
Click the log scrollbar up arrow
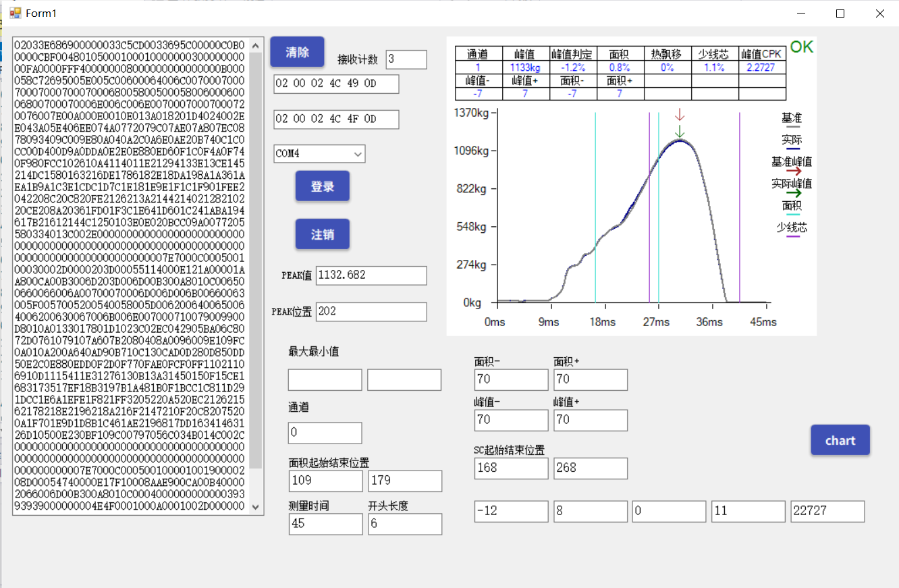tap(256, 46)
